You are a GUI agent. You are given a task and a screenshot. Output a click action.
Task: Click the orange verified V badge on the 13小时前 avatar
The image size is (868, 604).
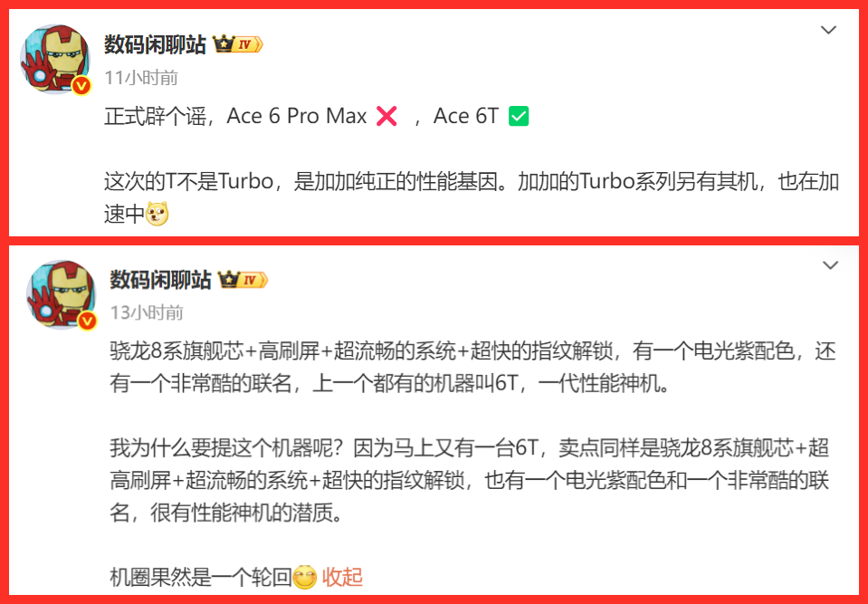pyautogui.click(x=87, y=321)
